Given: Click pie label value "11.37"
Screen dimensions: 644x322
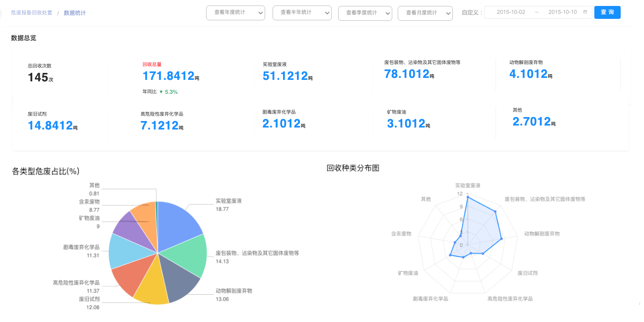Looking at the screenshot, I should [93, 291].
